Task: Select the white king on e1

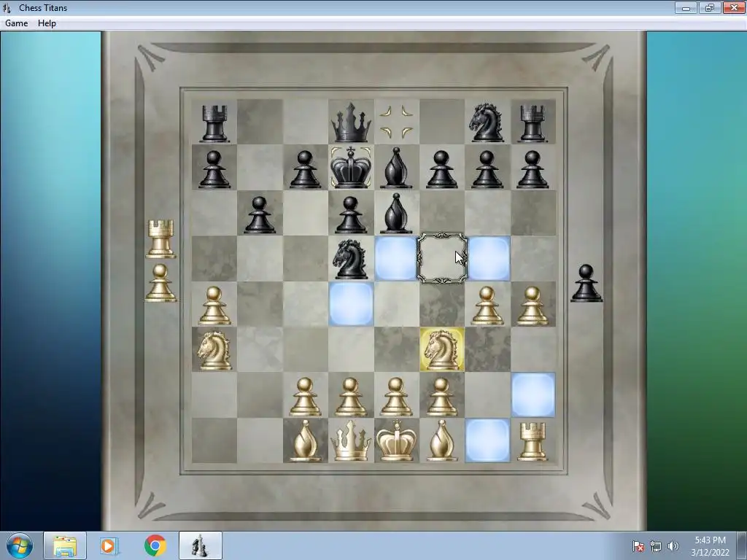Action: pyautogui.click(x=396, y=440)
